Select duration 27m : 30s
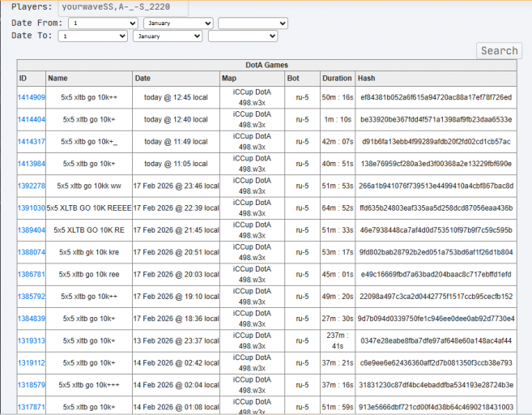 pyautogui.click(x=337, y=319)
